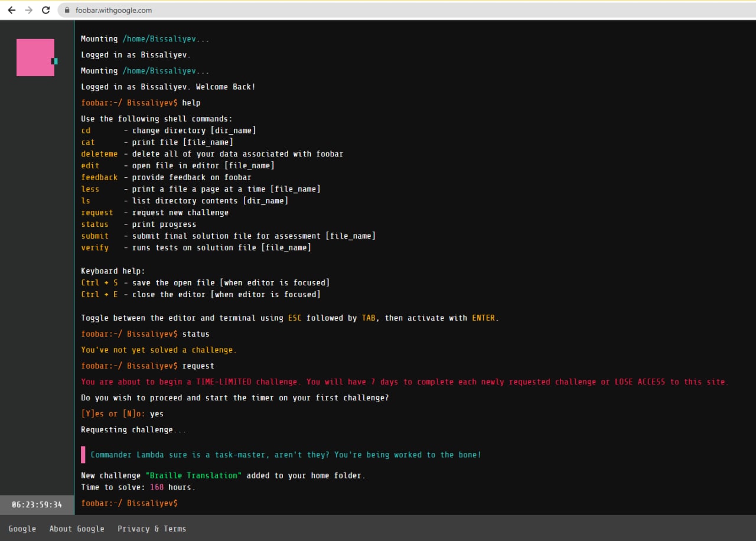Click the 'Do you wish to proceed' question line
This screenshot has height=541, width=756.
(x=235, y=398)
